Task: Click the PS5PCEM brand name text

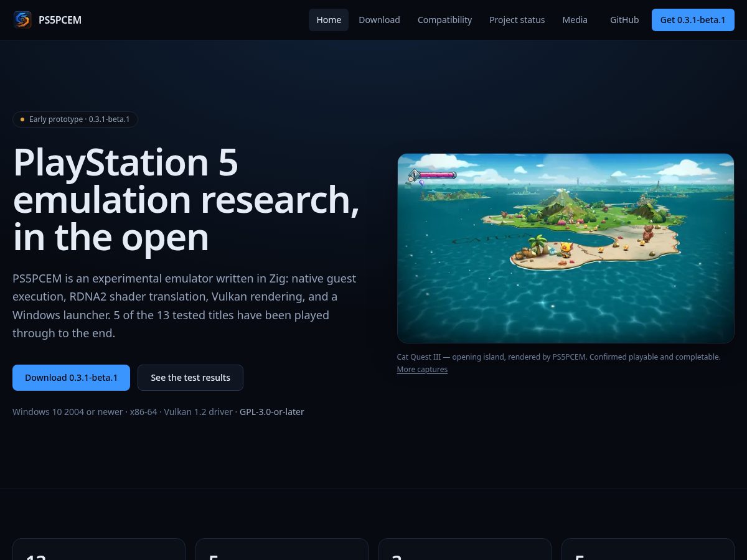Action: [60, 20]
